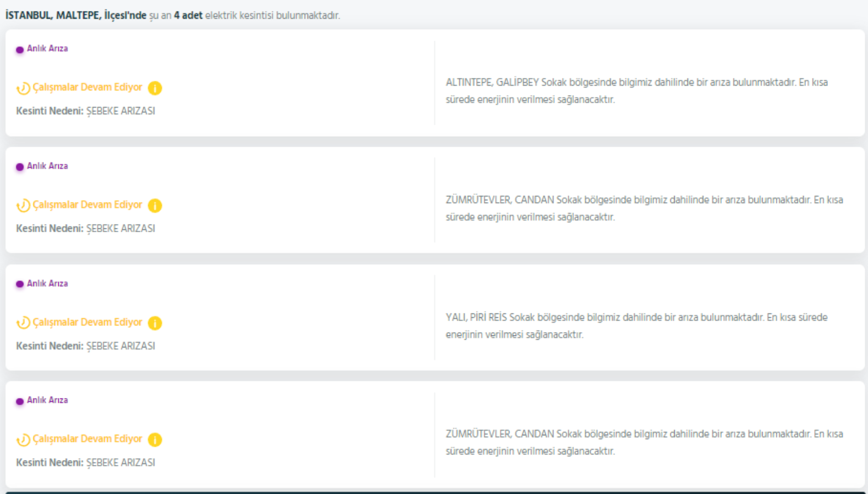Click the info icon in the ALTINTEPE outage card
This screenshot has width=868, height=494.
pos(155,88)
